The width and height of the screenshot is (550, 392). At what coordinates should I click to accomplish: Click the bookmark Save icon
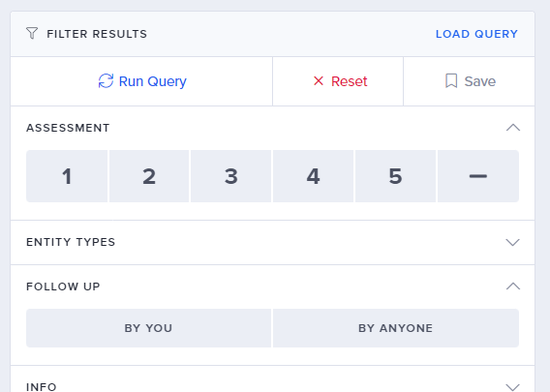451,81
